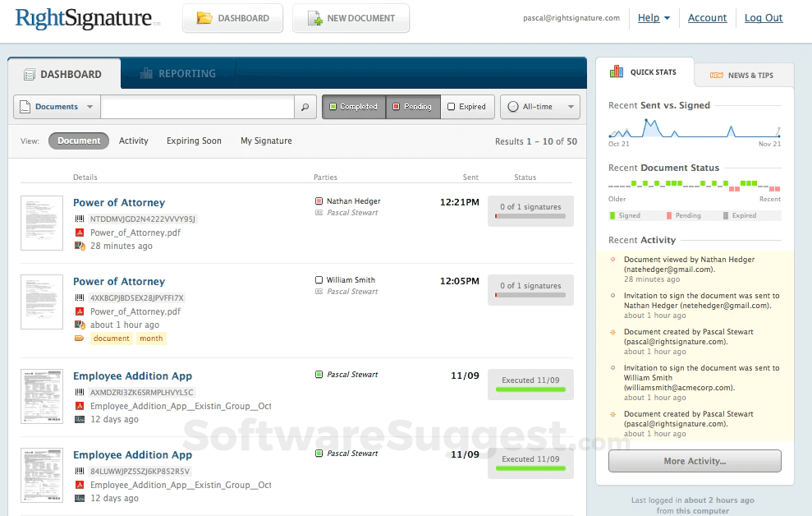The height and width of the screenshot is (516, 812).
Task: Open the Power of Attorney document thumbnail
Action: tap(42, 223)
